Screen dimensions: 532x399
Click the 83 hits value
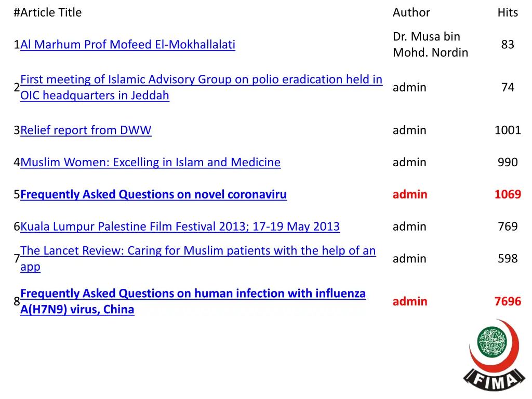(508, 45)
